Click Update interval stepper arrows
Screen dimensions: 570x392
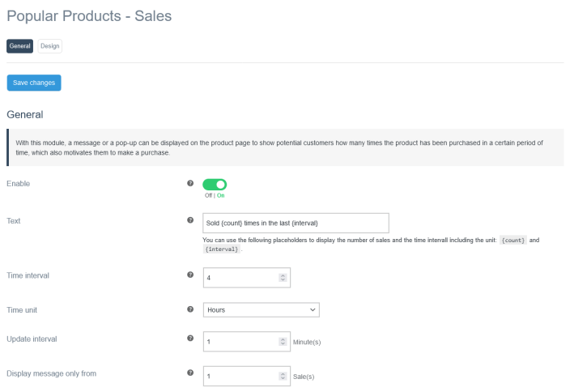click(x=283, y=342)
